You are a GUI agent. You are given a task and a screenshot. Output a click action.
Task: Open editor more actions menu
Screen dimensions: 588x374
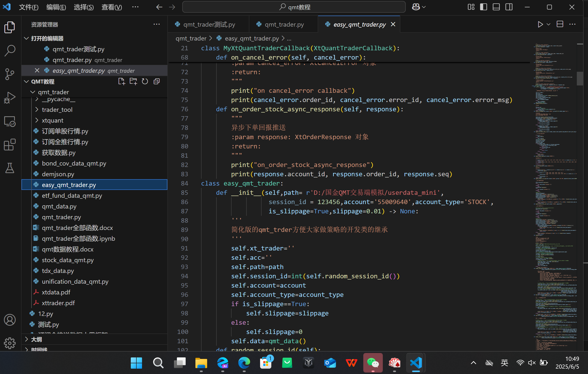click(572, 24)
